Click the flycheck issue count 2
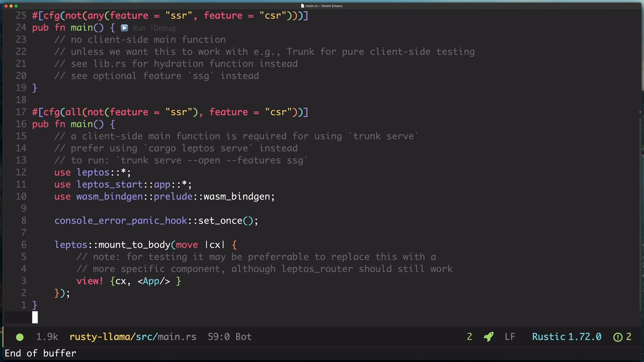Image resolution: width=644 pixels, height=362 pixels. [629, 337]
